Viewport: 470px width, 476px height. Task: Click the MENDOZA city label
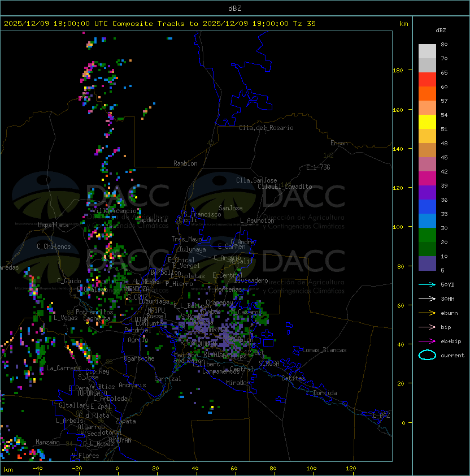[137, 289]
